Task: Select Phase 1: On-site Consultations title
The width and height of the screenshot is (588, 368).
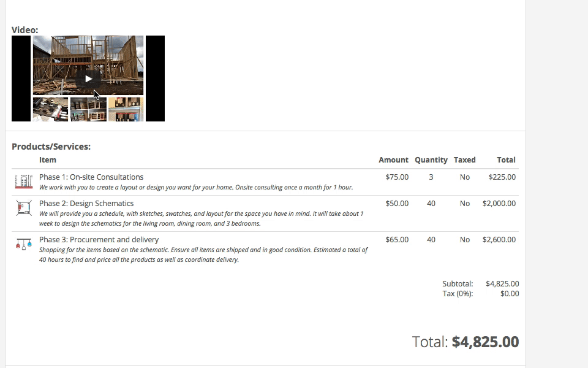Action: (x=91, y=177)
